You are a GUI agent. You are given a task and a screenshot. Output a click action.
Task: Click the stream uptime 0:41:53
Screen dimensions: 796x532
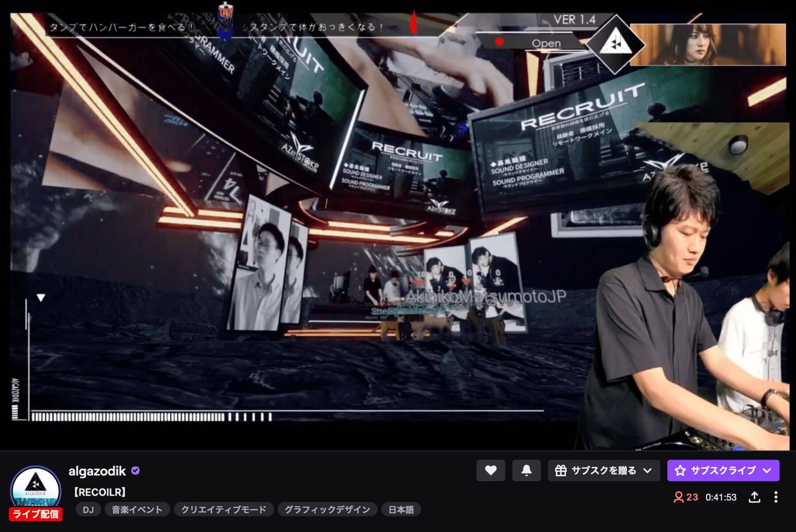(x=721, y=497)
